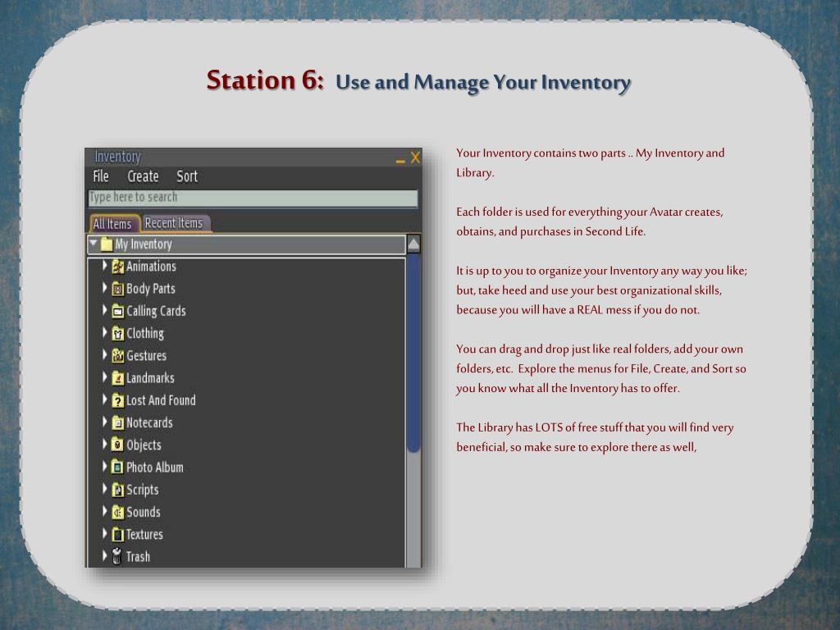Image resolution: width=840 pixels, height=630 pixels.
Task: Select the 'Landmarks' label
Action: tap(150, 378)
